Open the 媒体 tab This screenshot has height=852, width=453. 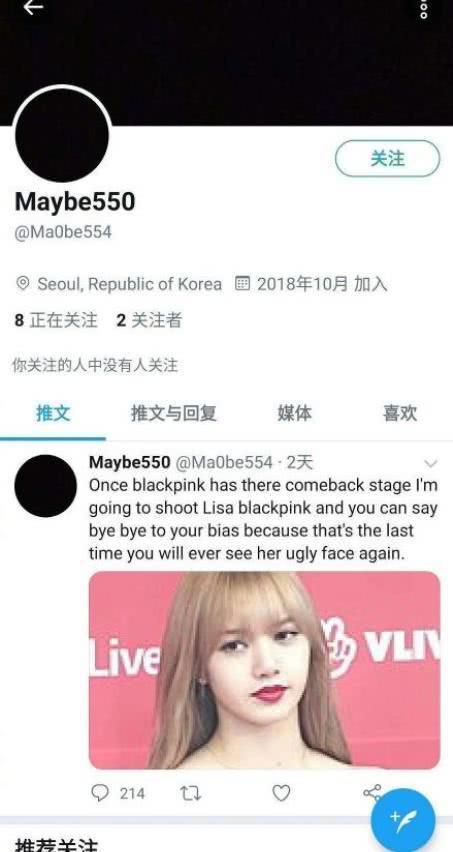click(x=295, y=413)
